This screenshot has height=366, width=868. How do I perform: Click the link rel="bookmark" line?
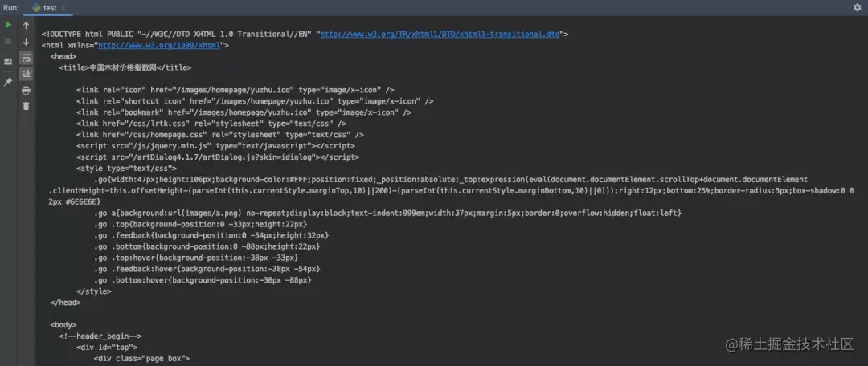coord(244,112)
